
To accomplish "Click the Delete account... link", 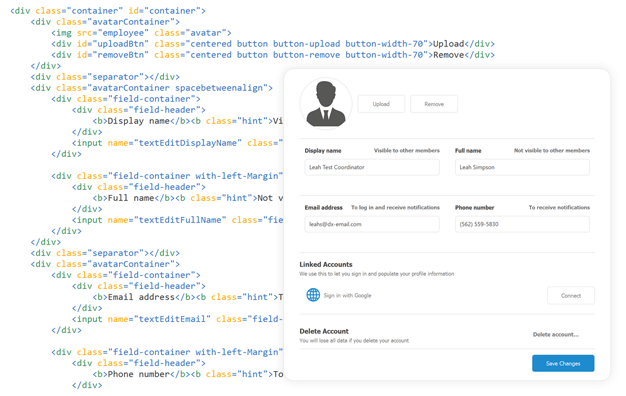I will pos(556,335).
